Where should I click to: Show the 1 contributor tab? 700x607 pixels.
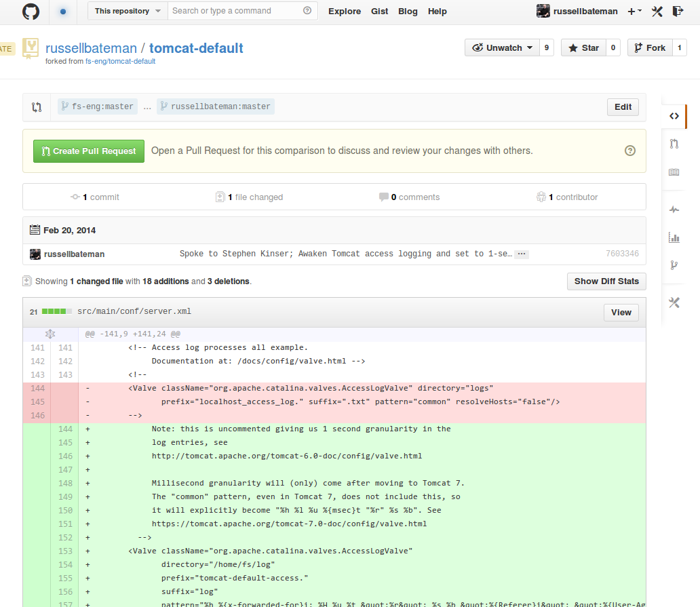pyautogui.click(x=567, y=197)
